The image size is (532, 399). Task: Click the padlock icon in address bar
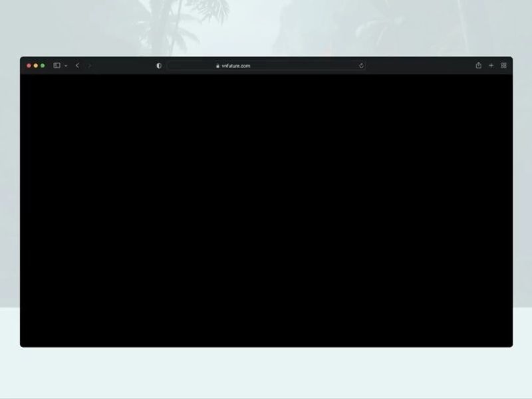(x=218, y=66)
